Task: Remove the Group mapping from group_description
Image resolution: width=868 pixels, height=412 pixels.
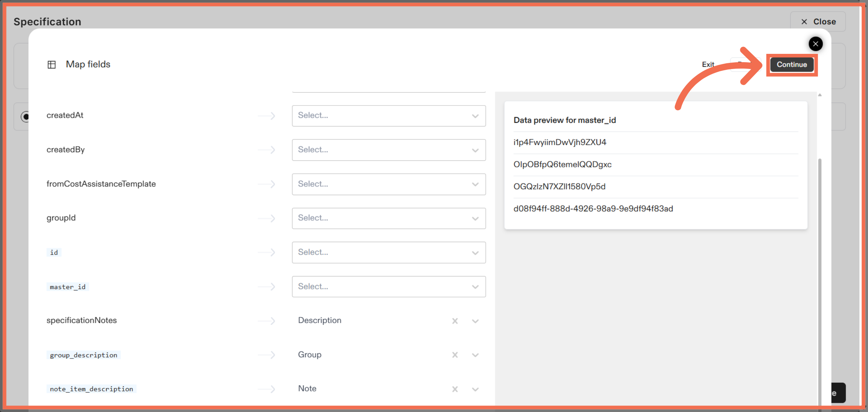Action: tap(455, 355)
